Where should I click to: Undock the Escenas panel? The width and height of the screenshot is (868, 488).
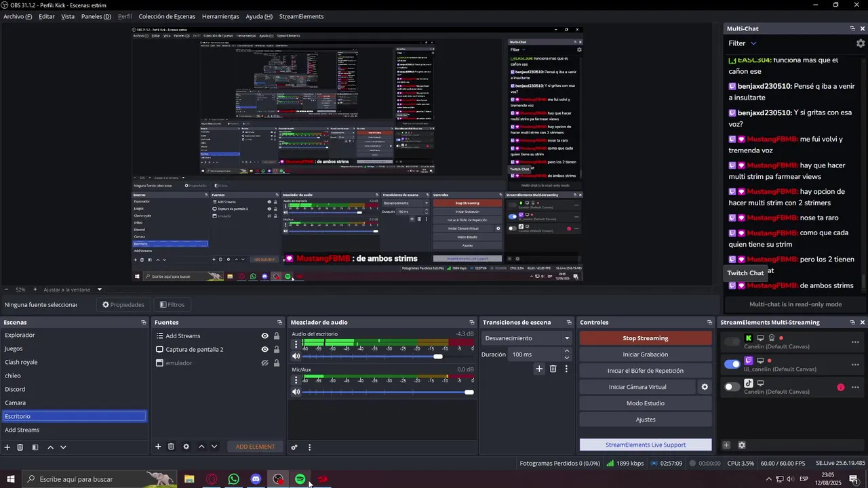coord(143,323)
